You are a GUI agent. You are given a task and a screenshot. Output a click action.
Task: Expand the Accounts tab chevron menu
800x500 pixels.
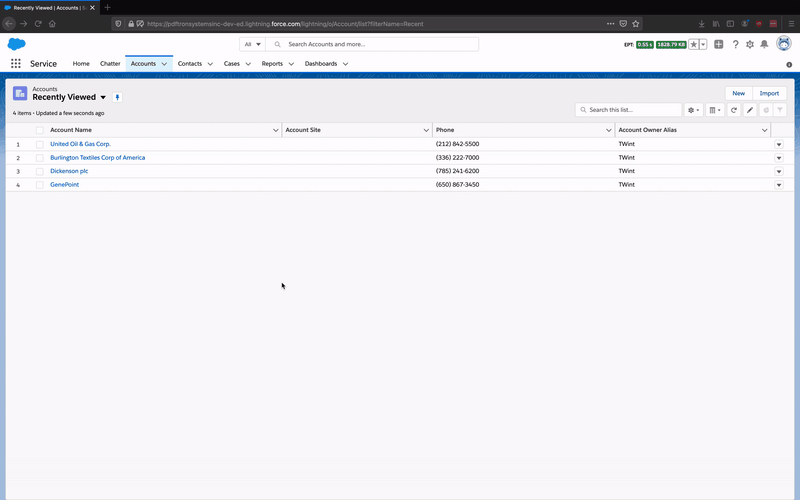coord(164,64)
